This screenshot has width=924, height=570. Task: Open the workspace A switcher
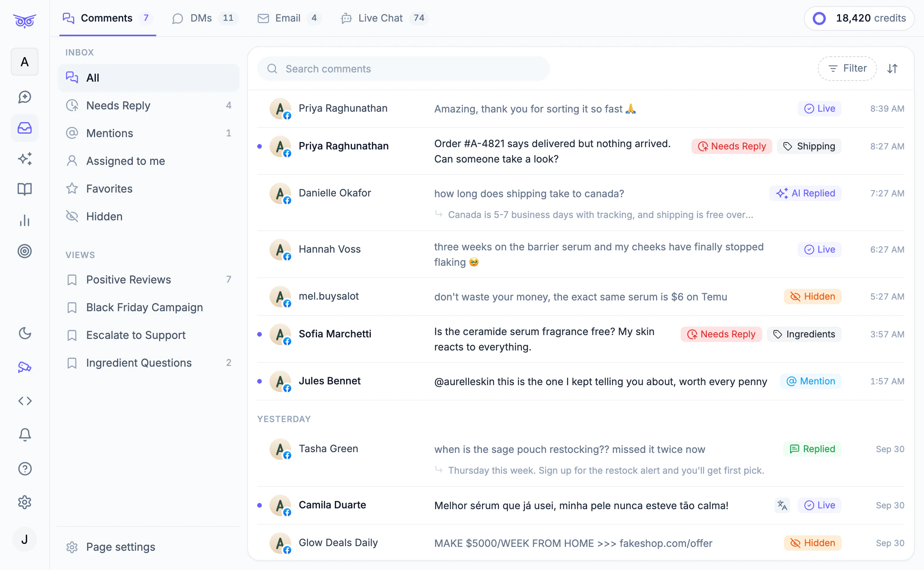click(25, 62)
